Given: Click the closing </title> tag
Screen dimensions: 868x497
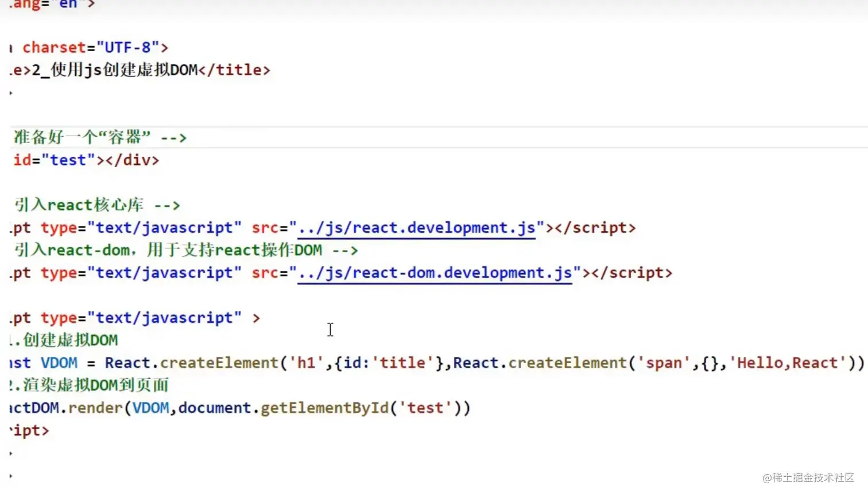Looking at the screenshot, I should pos(234,70).
